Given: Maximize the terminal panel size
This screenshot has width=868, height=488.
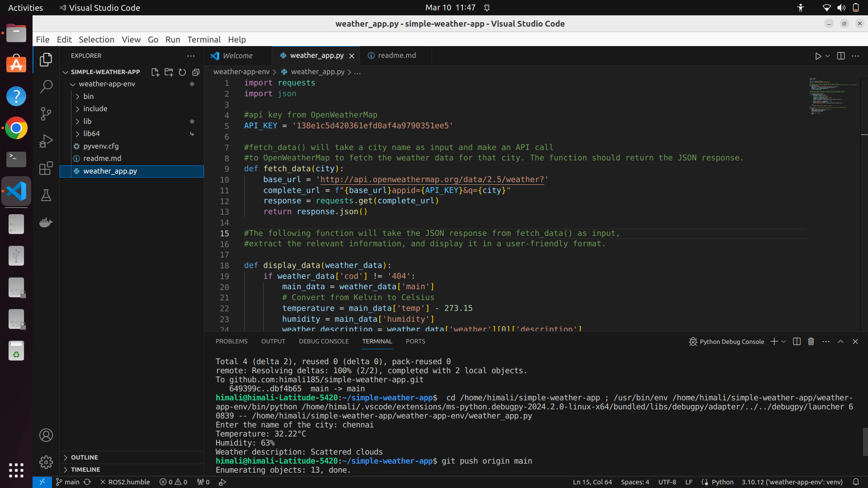Looking at the screenshot, I should (x=840, y=342).
